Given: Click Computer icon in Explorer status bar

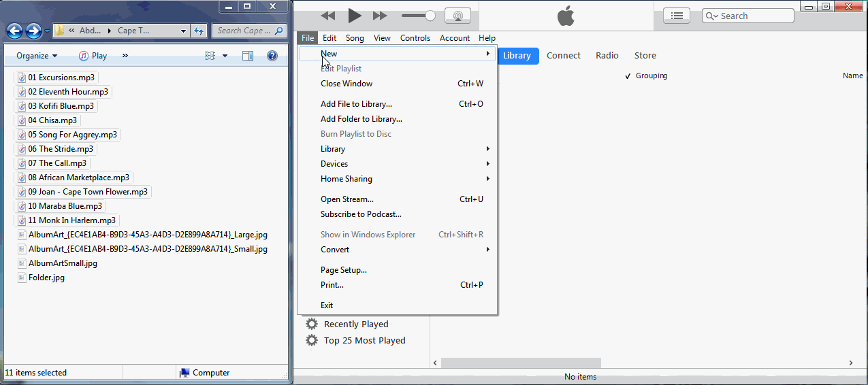Looking at the screenshot, I should pos(184,373).
